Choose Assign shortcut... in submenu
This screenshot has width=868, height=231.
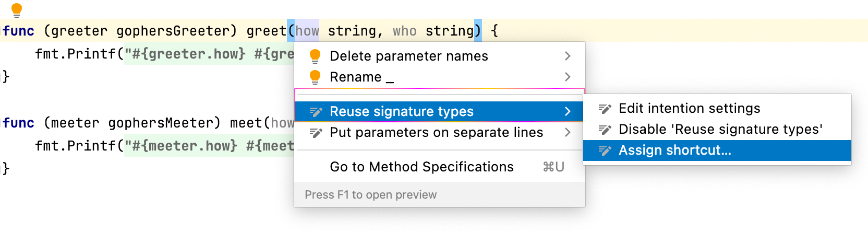717,151
